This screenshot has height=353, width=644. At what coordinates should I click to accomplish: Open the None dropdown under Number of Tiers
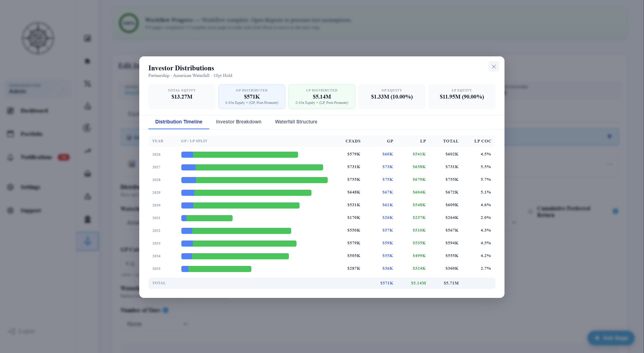[x=155, y=324]
